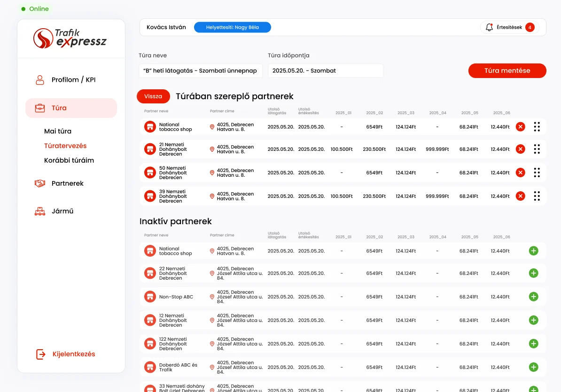Click the reorder dots for 50 Nemzeti Dohánybolt
Image resolution: width=561 pixels, height=392 pixels.
point(537,172)
